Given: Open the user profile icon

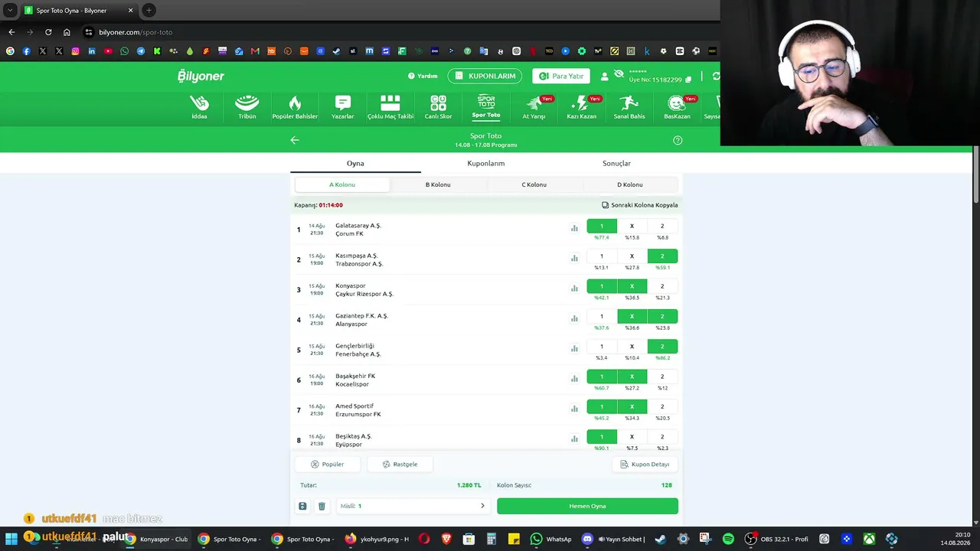Looking at the screenshot, I should [605, 77].
